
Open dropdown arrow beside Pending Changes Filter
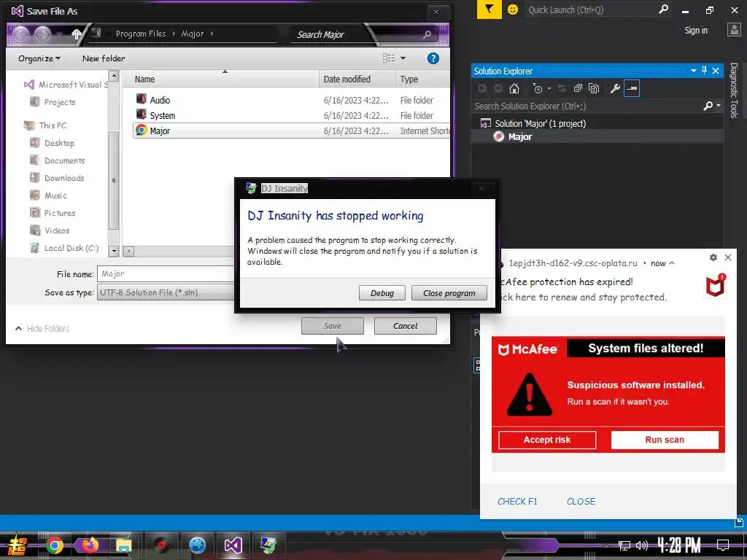pos(549,88)
